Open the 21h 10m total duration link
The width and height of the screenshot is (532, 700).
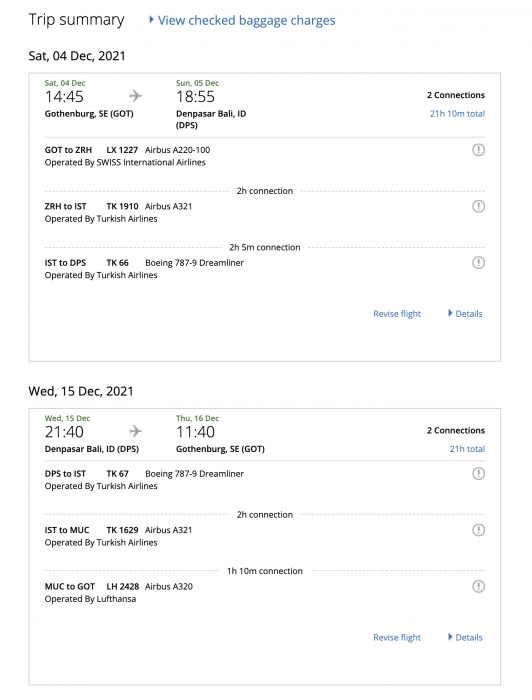pos(457,113)
